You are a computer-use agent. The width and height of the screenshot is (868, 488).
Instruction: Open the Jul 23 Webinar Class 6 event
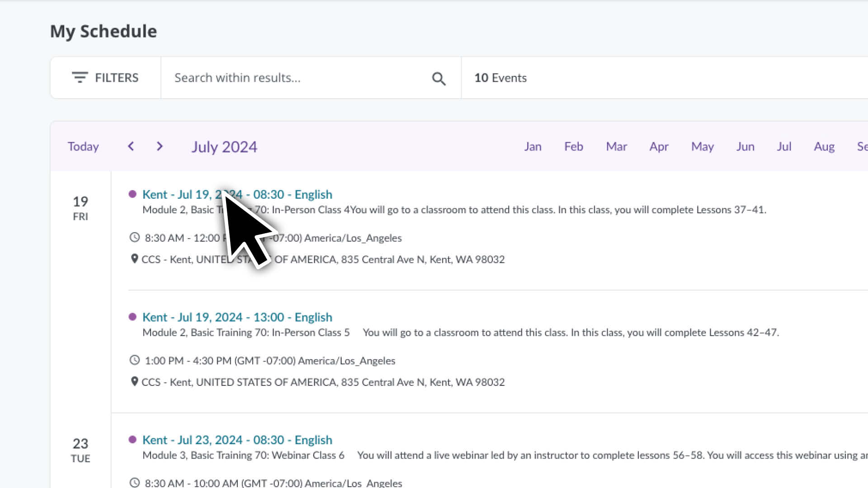pos(237,439)
